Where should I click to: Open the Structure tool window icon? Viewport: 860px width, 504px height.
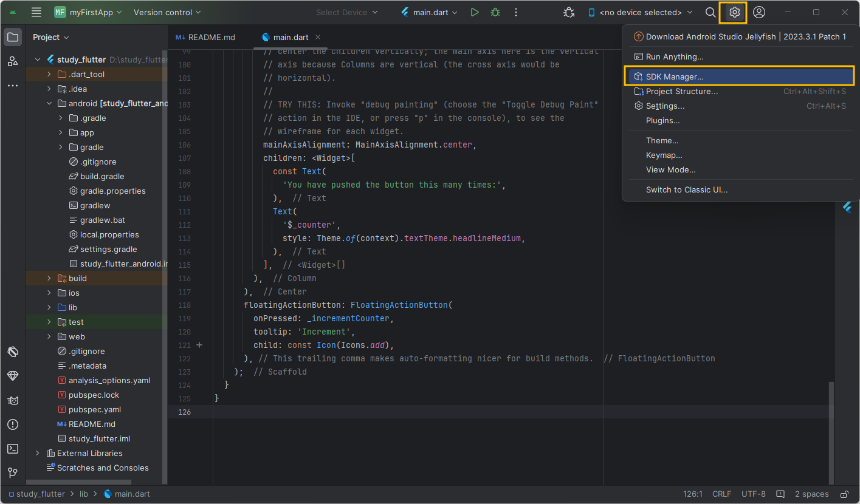(13, 61)
